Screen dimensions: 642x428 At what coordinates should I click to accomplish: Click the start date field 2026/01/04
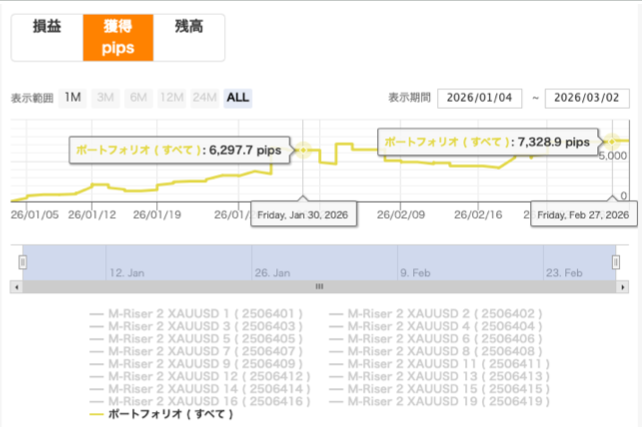480,97
